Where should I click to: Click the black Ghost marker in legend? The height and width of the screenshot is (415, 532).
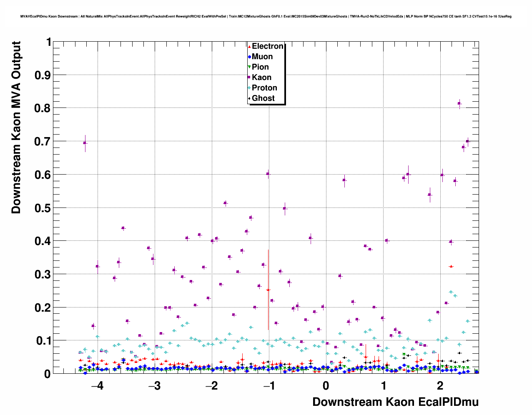coord(249,98)
